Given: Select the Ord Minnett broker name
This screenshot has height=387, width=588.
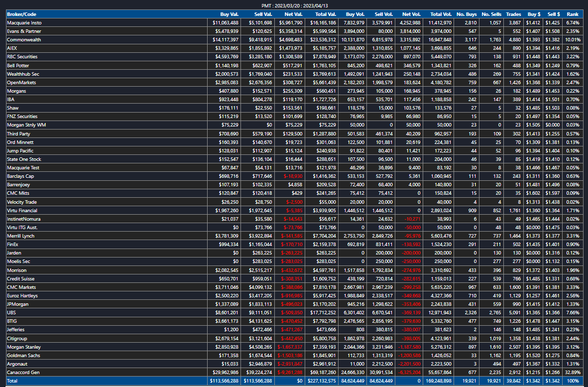Looking at the screenshot, I should [20, 142].
